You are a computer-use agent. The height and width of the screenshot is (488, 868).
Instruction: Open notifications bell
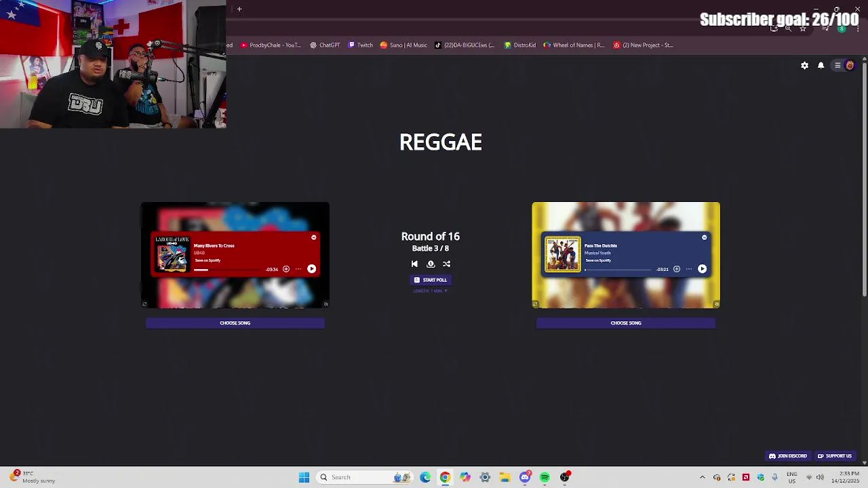coord(821,66)
